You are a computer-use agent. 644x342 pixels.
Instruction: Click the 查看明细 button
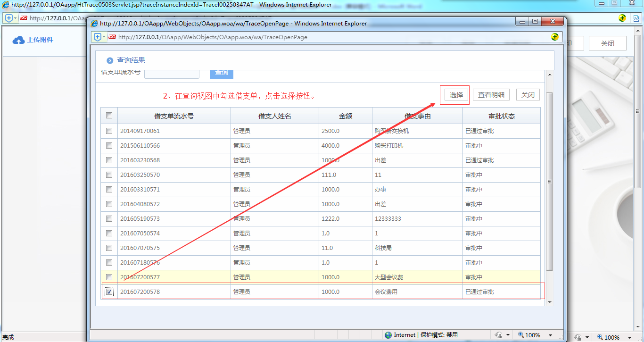click(x=491, y=95)
